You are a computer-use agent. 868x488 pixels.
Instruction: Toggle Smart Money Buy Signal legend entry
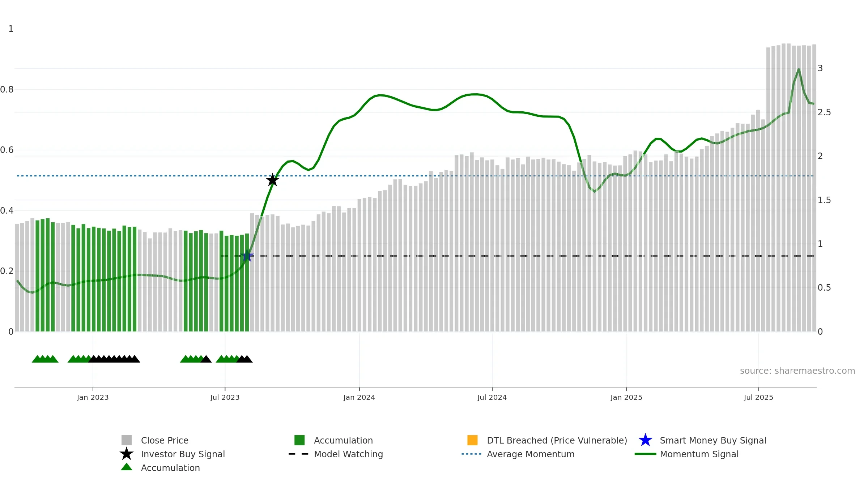tap(702, 440)
